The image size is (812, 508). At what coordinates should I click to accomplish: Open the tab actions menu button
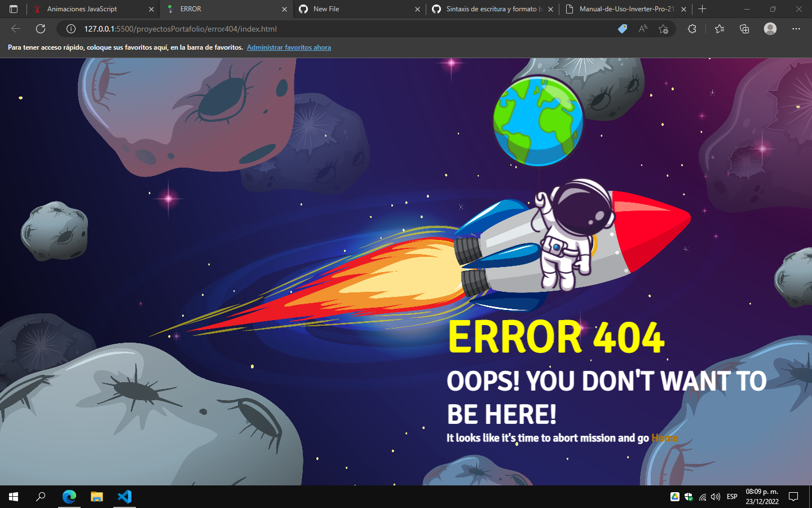[14, 9]
